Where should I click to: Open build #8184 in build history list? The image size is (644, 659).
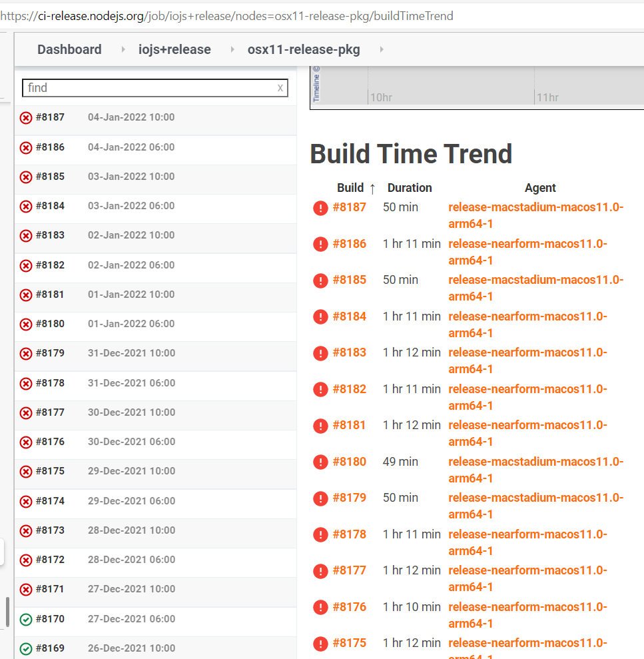[50, 206]
